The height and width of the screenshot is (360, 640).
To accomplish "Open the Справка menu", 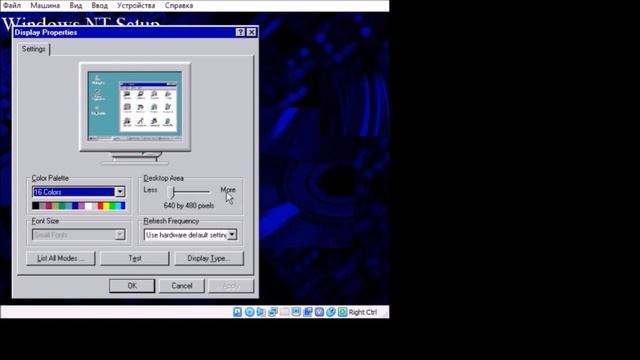I will [179, 5].
